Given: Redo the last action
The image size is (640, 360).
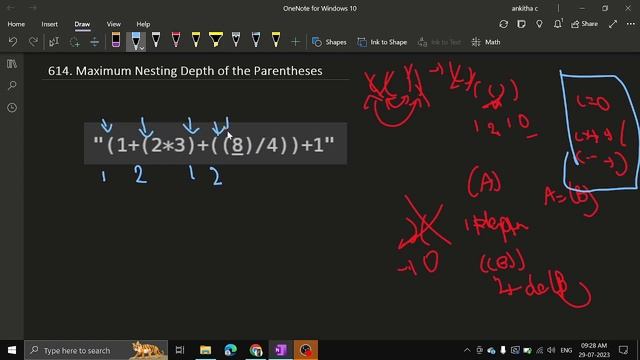Looking at the screenshot, I should [x=33, y=42].
